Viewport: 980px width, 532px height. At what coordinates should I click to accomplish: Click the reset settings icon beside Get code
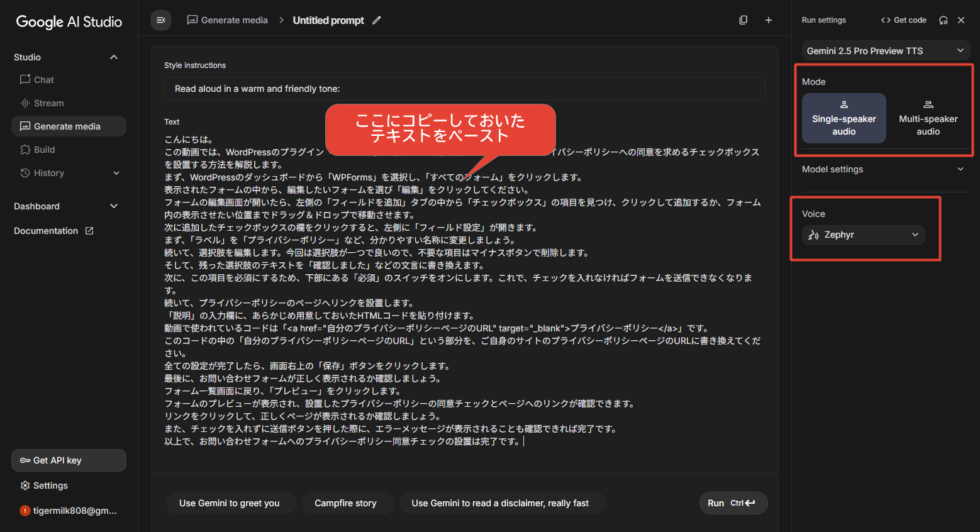coord(943,20)
